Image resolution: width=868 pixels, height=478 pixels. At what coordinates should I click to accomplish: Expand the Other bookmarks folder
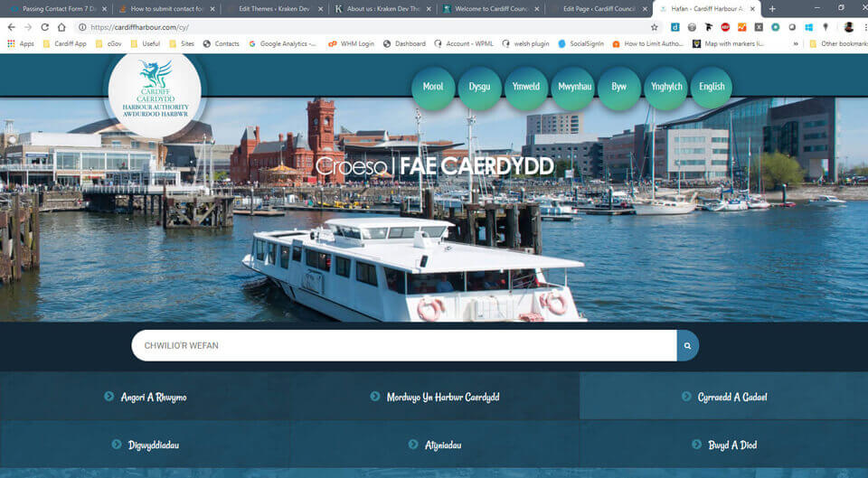(836, 43)
